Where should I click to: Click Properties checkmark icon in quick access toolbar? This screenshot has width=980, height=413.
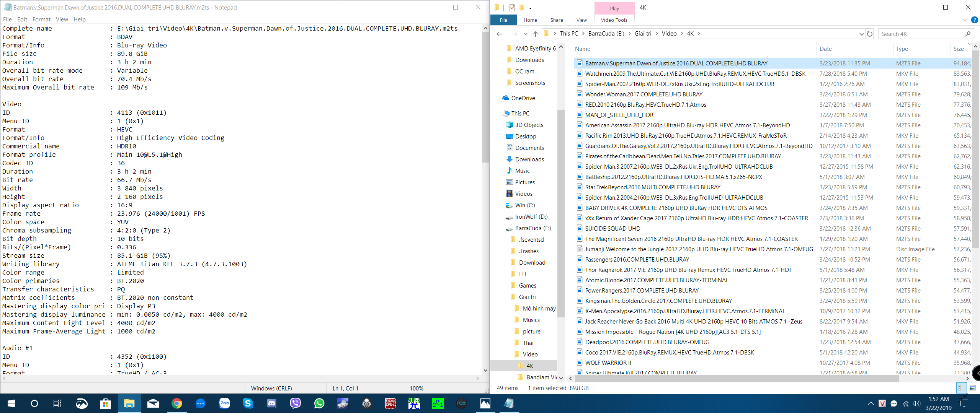pyautogui.click(x=512, y=7)
